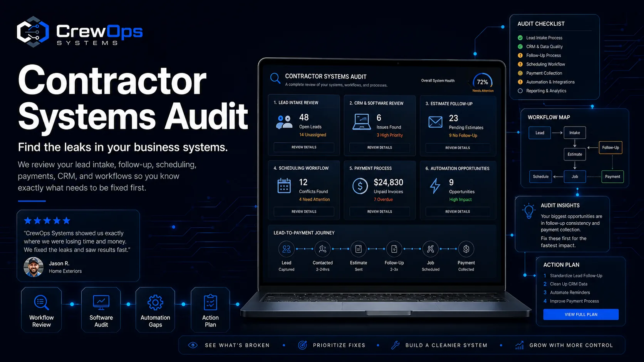The image size is (644, 362).
Task: Select the Estimate Sent journey icon
Action: 359,249
